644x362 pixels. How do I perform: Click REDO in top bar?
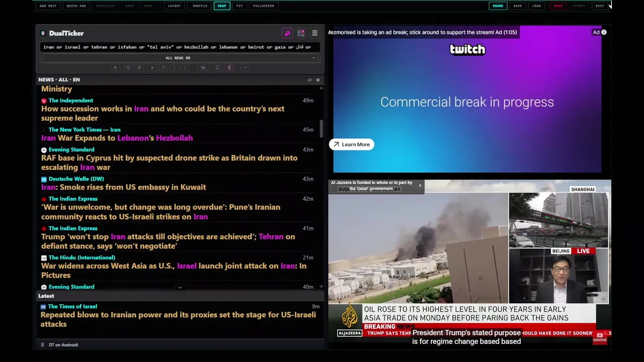pos(148,6)
